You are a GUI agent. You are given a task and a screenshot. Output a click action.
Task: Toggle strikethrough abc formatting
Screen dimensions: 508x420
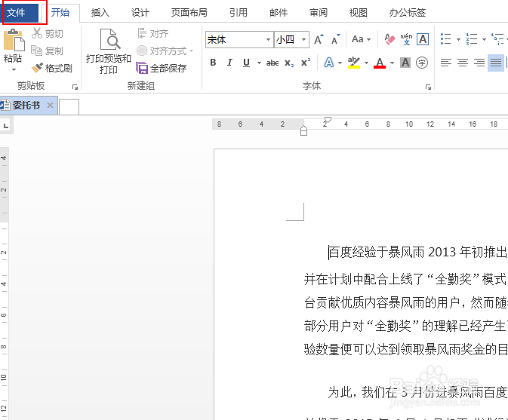(272, 63)
